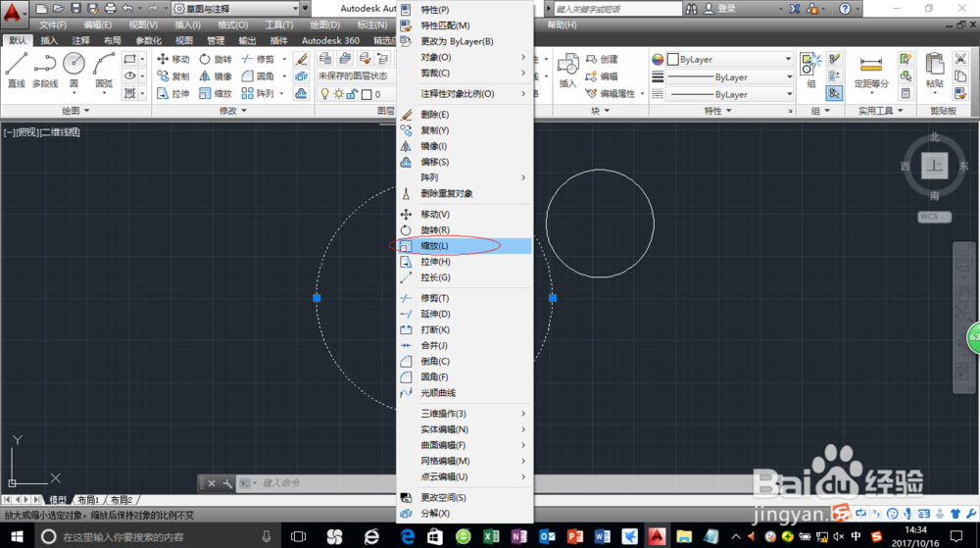The image size is (980, 548).
Task: Click the Mirror (镜像) ribbon tool
Action: point(216,76)
